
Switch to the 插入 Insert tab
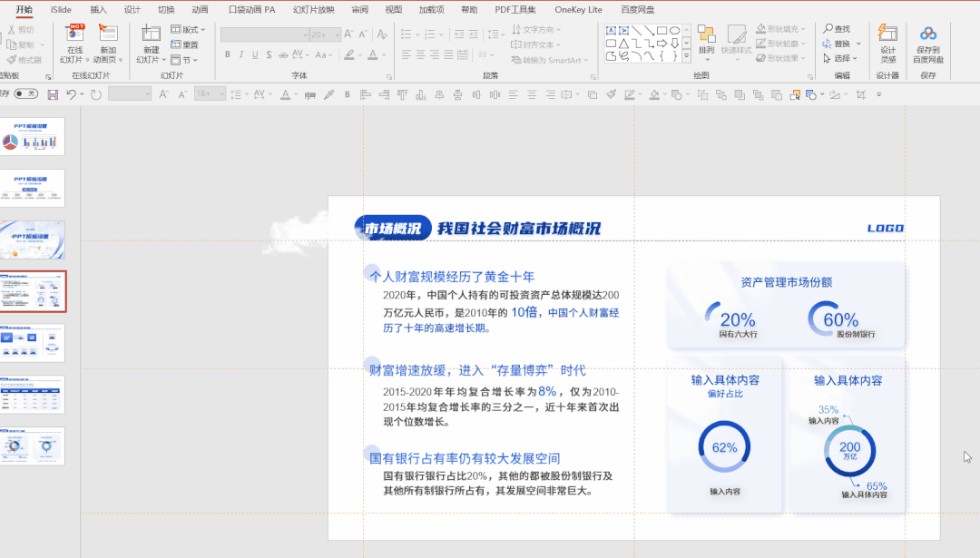[98, 9]
